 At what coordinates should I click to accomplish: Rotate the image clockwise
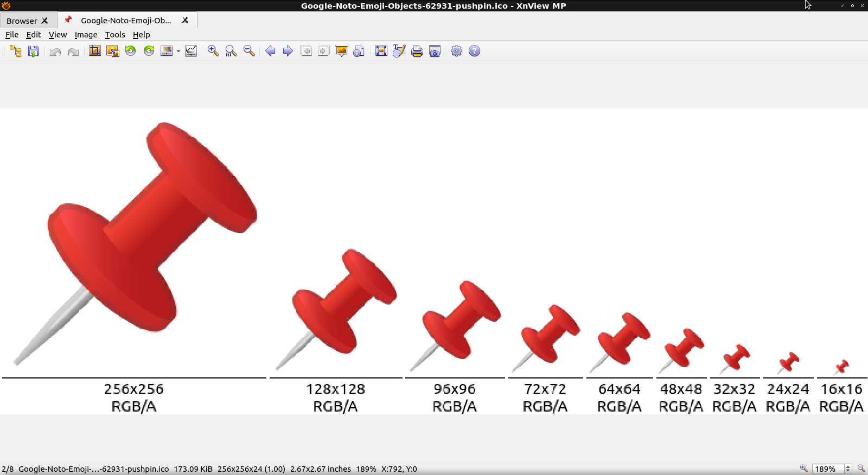(x=149, y=51)
